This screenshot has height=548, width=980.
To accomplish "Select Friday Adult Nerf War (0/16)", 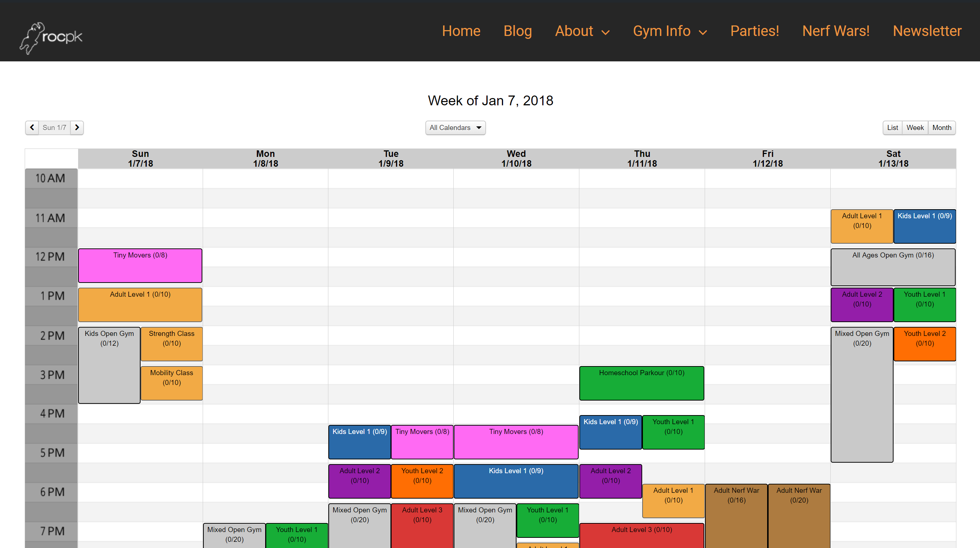I will (736, 516).
